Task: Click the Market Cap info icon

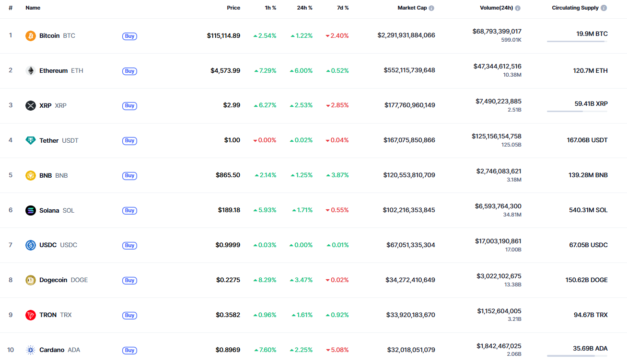Action: pyautogui.click(x=431, y=8)
